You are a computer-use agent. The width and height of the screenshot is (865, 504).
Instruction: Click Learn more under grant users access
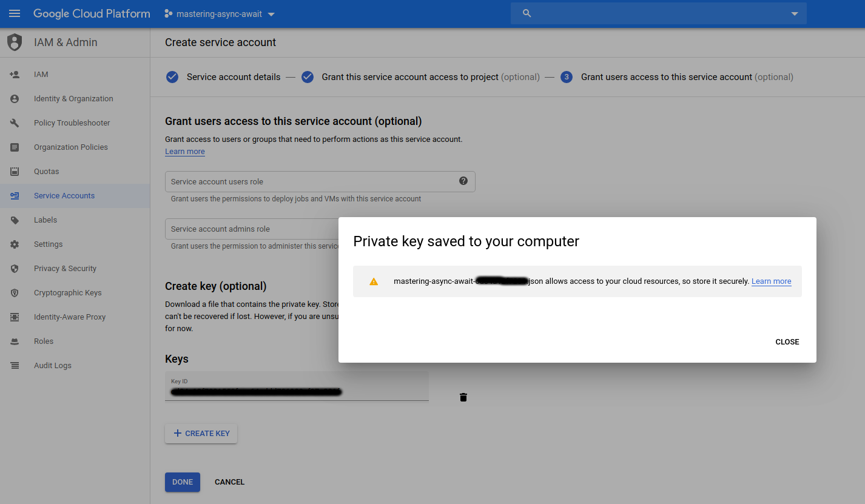pyautogui.click(x=185, y=152)
